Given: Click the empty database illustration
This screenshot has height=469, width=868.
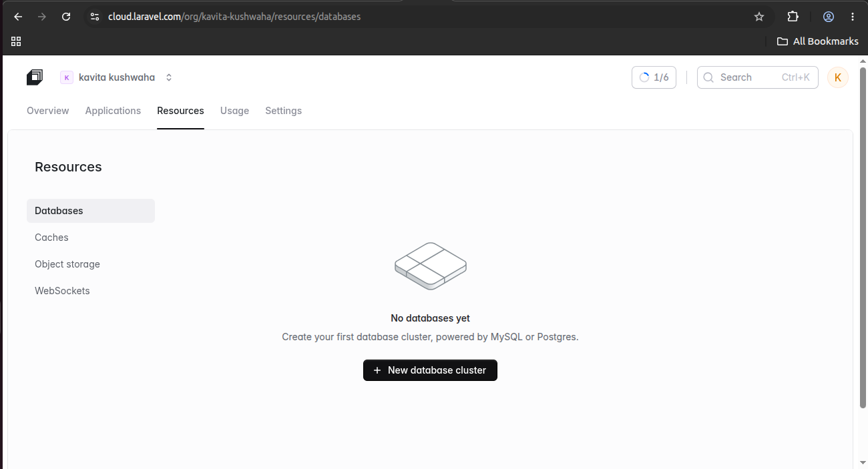Looking at the screenshot, I should pos(431,266).
